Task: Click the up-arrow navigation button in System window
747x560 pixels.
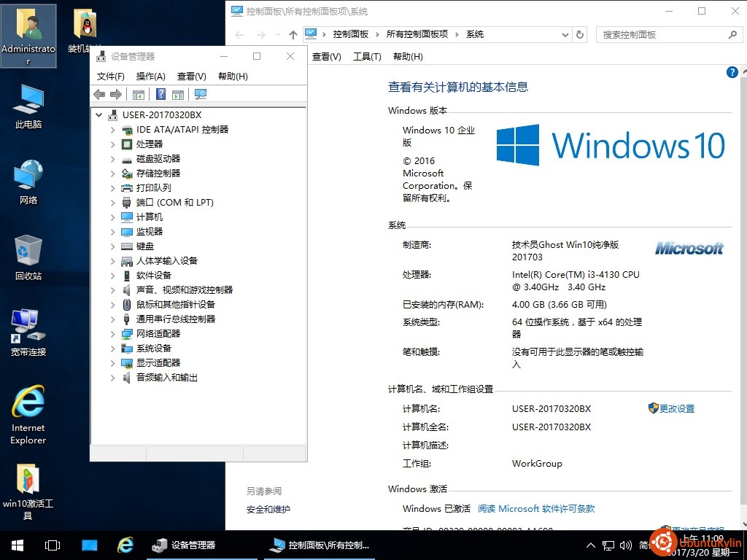Action: tap(293, 34)
